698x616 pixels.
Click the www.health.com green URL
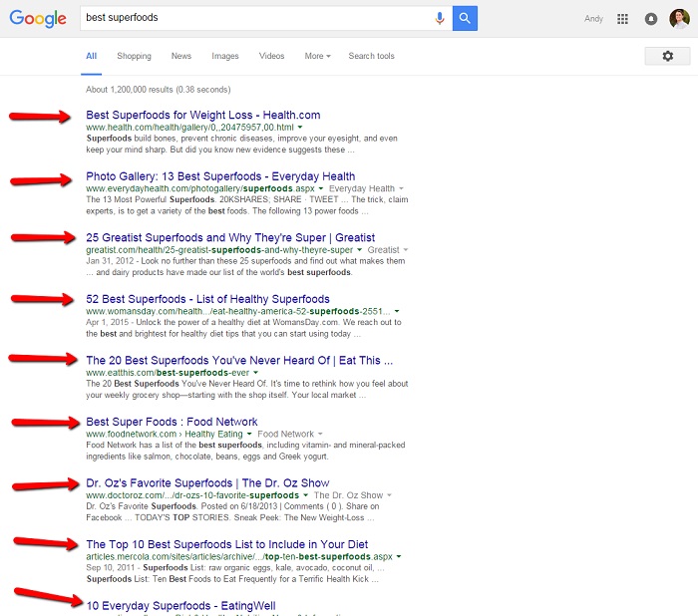pyautogui.click(x=189, y=128)
